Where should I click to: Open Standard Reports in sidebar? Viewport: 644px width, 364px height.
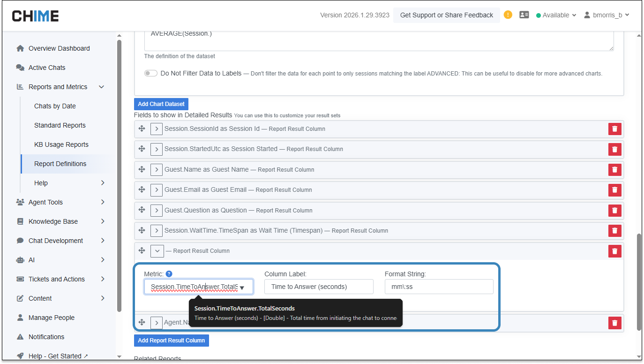pos(60,125)
